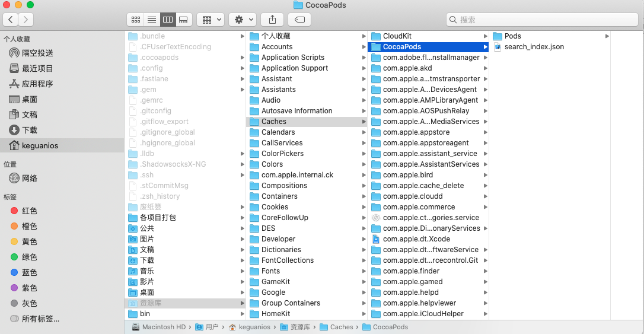Expand the Application Support arrow
Screen dimensions: 644x334
(364, 68)
